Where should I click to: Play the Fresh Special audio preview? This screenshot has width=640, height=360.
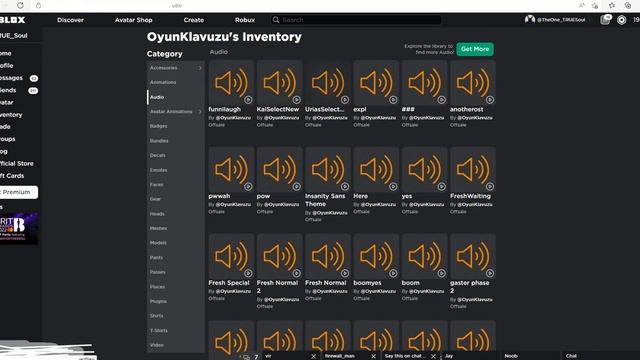pyautogui.click(x=248, y=273)
